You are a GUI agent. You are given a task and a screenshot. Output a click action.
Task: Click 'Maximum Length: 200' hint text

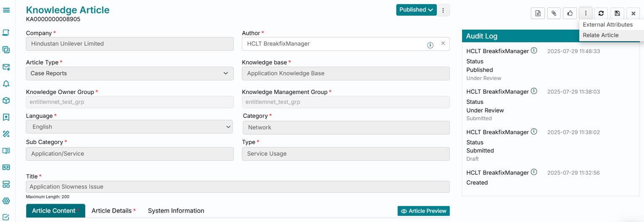point(47,197)
